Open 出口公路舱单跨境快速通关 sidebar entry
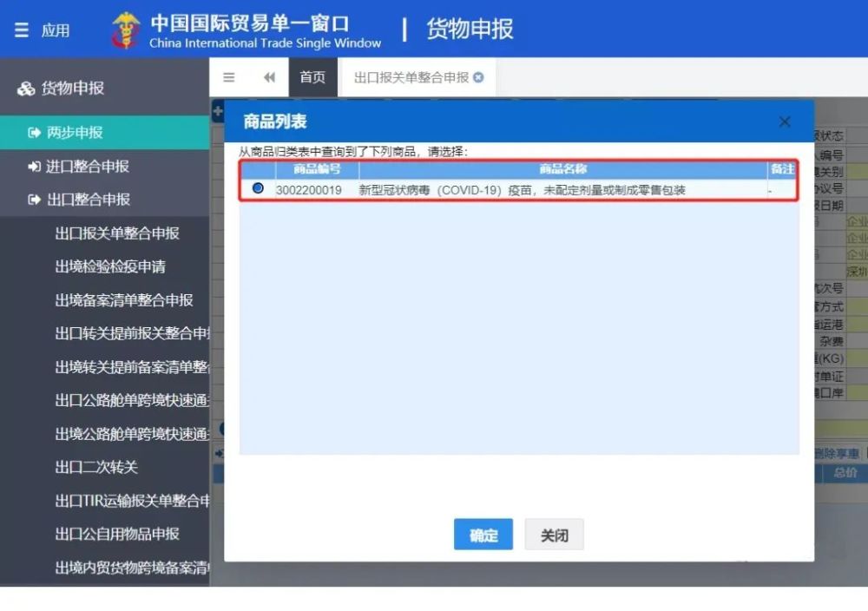 pos(132,400)
